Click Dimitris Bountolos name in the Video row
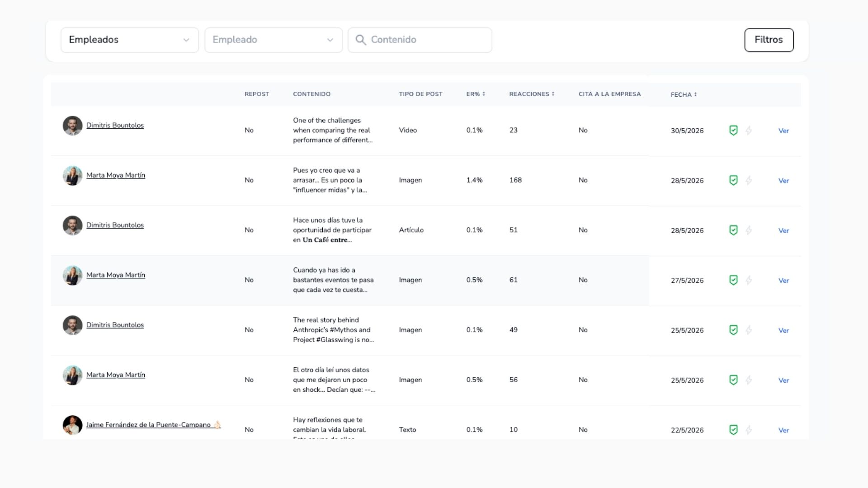Viewport: 868px width, 488px height. 115,125
